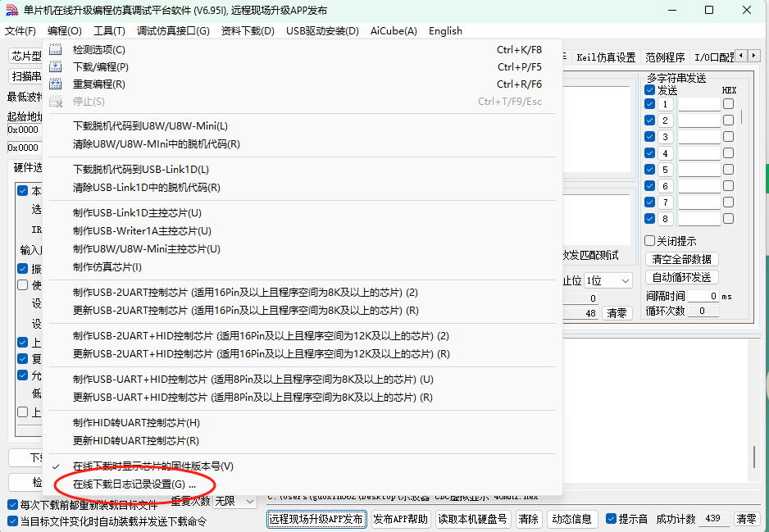Click 远程现场升级APP发布 button
The width and height of the screenshot is (769, 532).
[x=316, y=519]
